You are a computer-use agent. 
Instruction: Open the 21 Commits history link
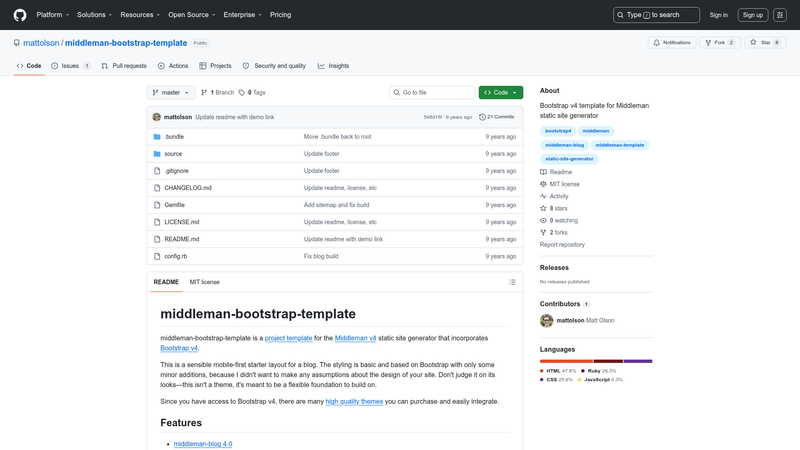point(496,117)
